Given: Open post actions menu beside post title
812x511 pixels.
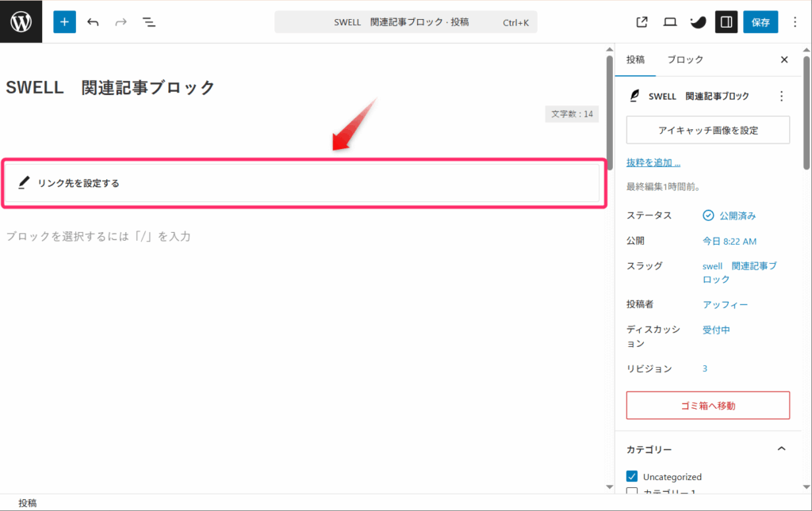Looking at the screenshot, I should 781,96.
